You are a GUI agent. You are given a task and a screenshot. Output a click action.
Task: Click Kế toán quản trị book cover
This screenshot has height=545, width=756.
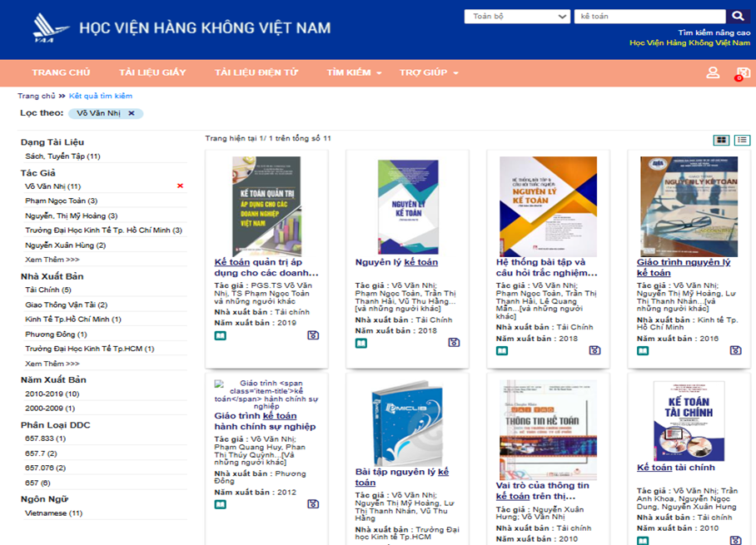(266, 206)
